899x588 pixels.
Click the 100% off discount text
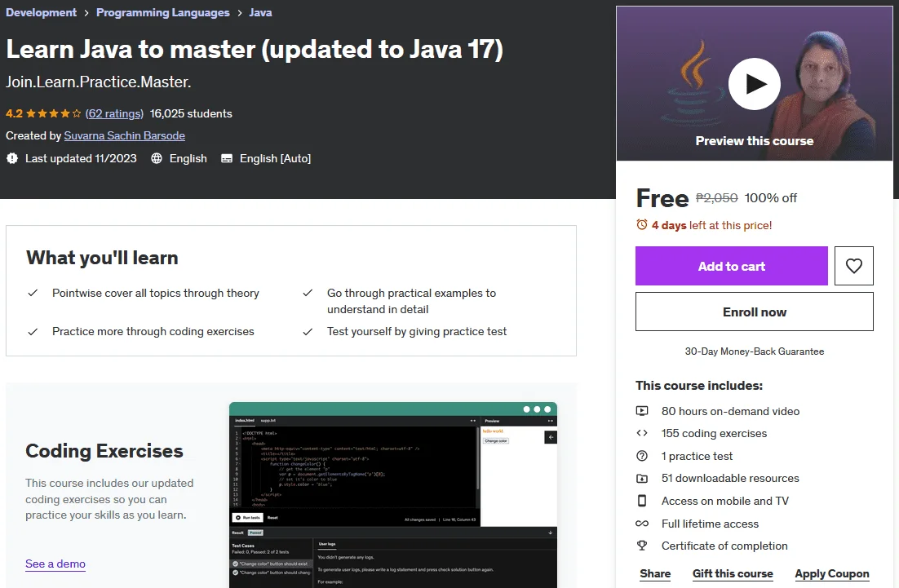tap(771, 197)
